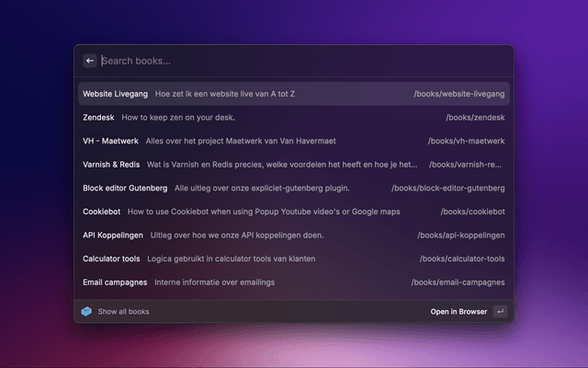Click the Enter key return icon

[x=499, y=312]
